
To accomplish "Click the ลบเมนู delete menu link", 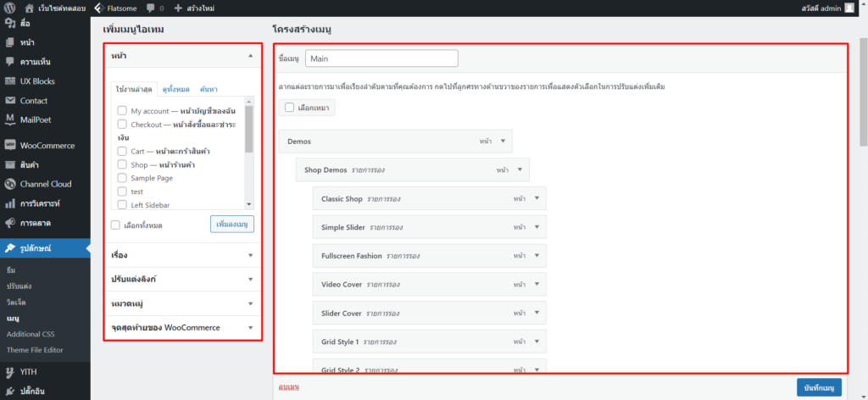I will point(288,386).
